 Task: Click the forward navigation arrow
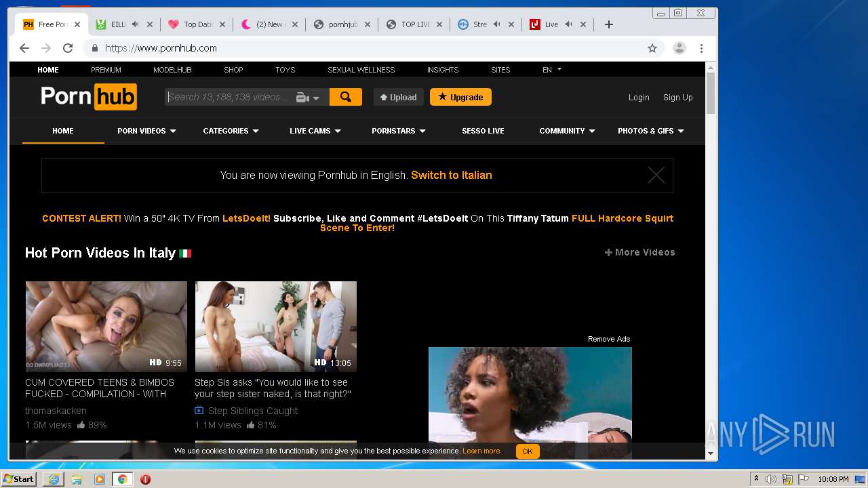pos(46,48)
